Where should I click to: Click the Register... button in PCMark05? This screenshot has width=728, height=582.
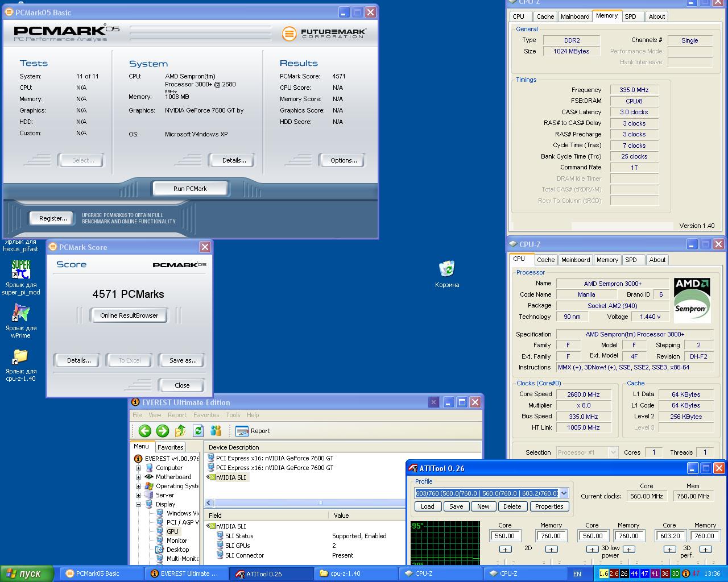(53, 218)
